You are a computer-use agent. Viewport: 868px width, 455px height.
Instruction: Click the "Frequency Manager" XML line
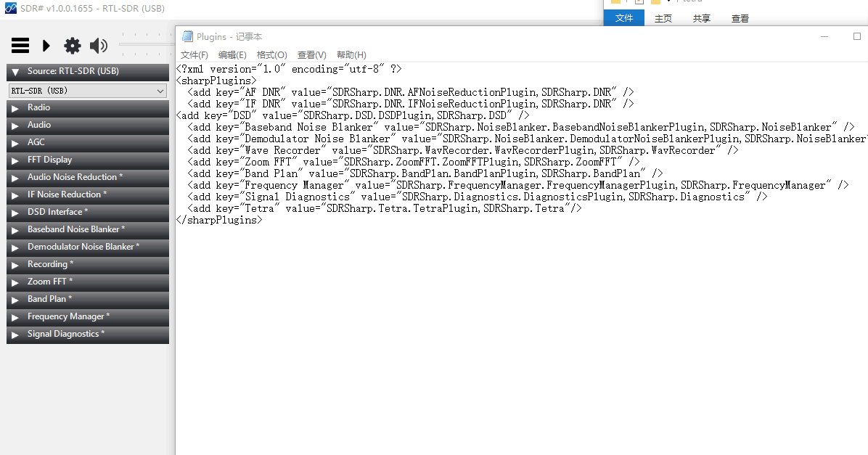click(518, 186)
